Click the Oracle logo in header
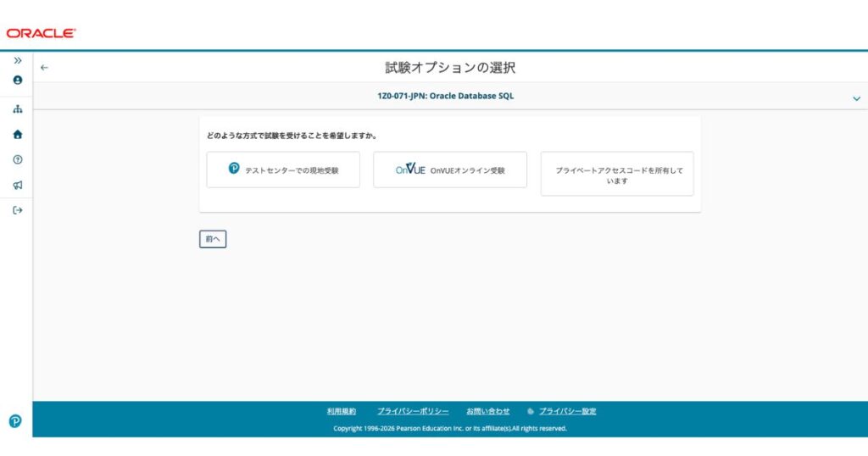 (x=41, y=33)
